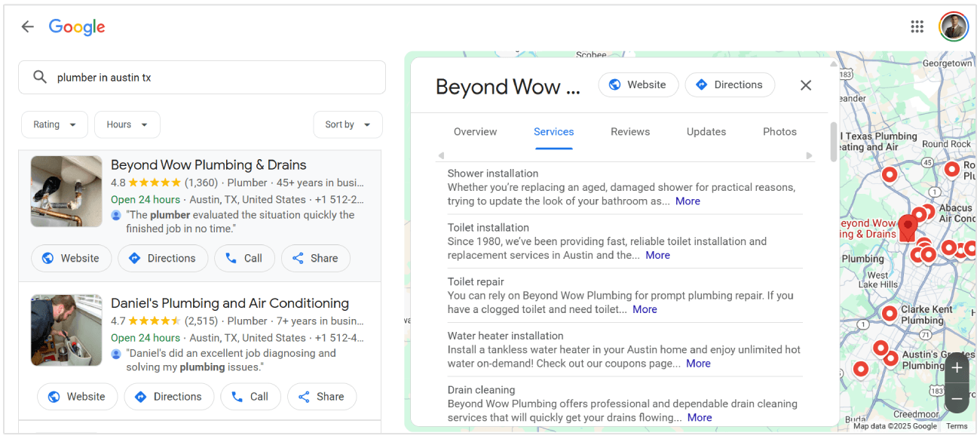Open the Google account profile avatar
Viewport: 980px width, 439px height.
(x=954, y=27)
